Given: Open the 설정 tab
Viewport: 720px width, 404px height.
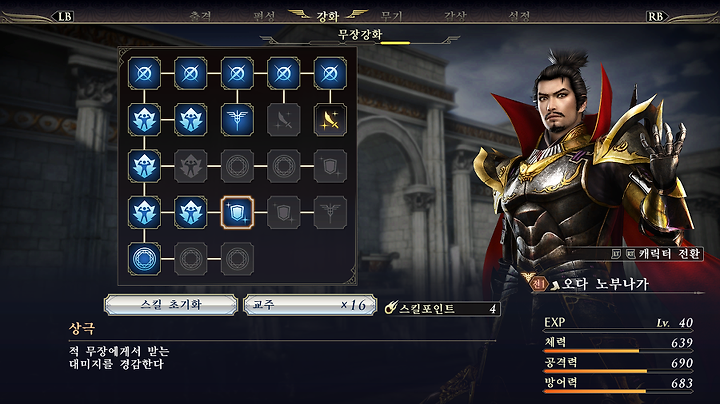Looking at the screenshot, I should [x=519, y=16].
